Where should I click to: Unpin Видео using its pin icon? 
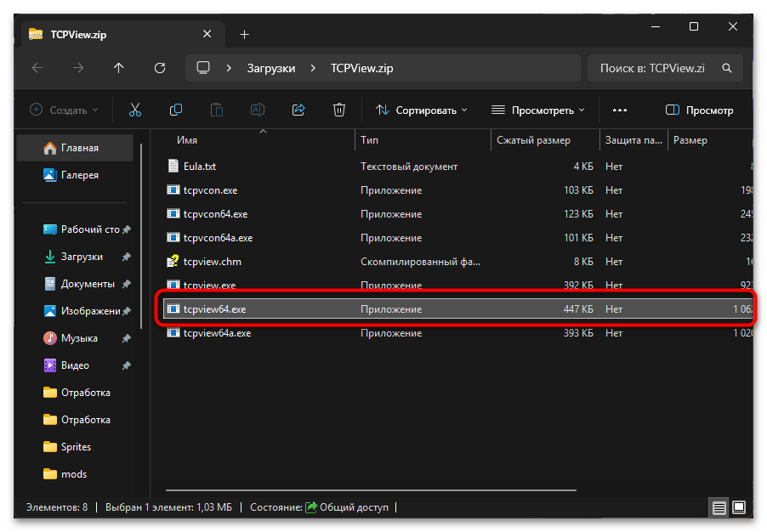(x=127, y=365)
